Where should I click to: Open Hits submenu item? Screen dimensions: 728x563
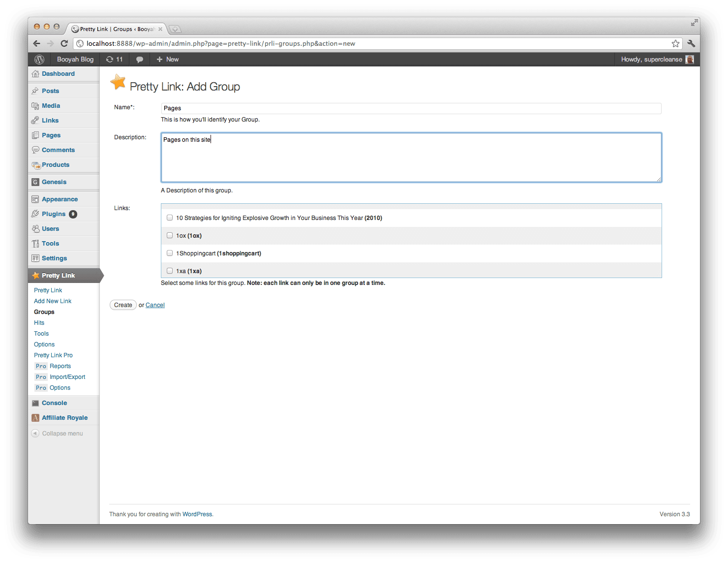pyautogui.click(x=39, y=323)
